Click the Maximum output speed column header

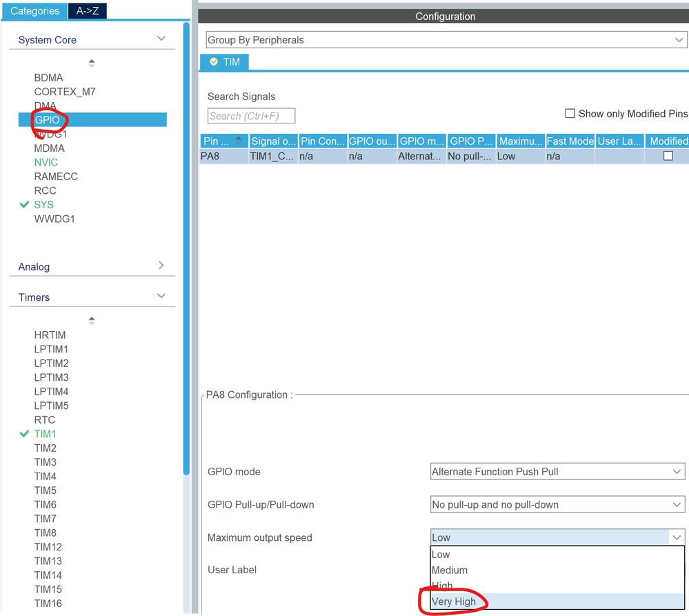pyautogui.click(x=521, y=141)
